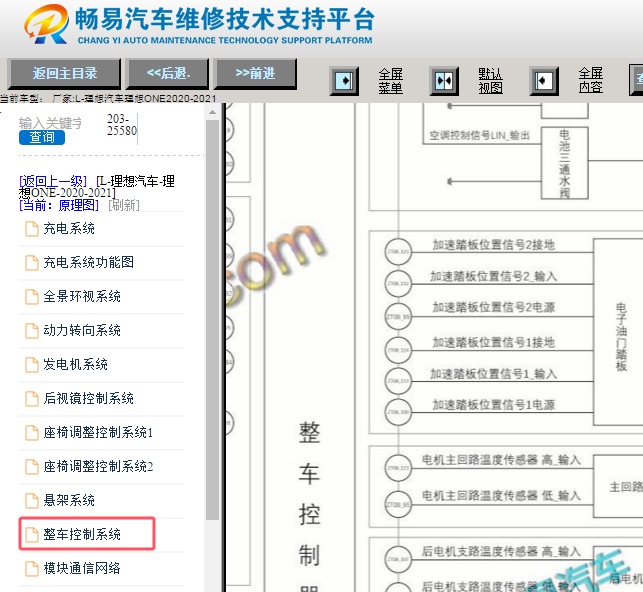
Task: Click the 默认视图 layout icon
Action: (444, 81)
